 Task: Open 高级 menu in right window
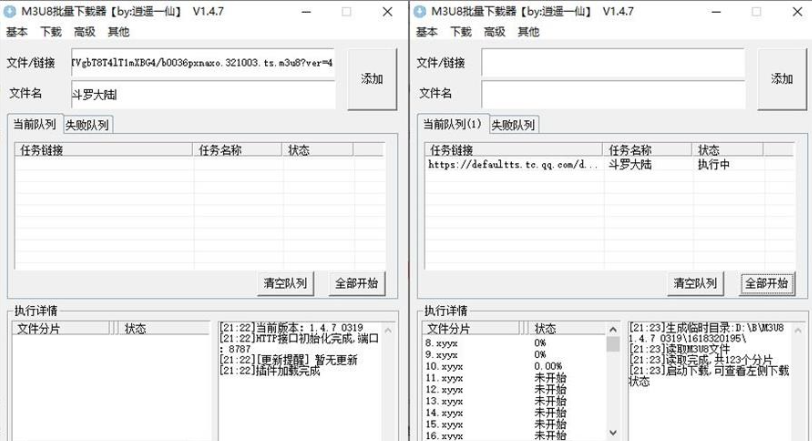tap(495, 32)
